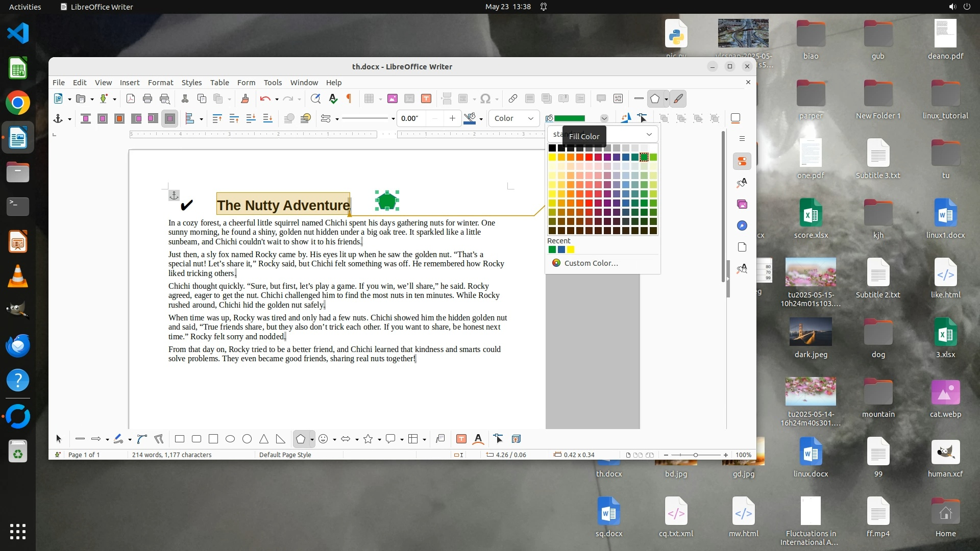Open Thunderbird from the Ubuntu dock

(x=18, y=346)
